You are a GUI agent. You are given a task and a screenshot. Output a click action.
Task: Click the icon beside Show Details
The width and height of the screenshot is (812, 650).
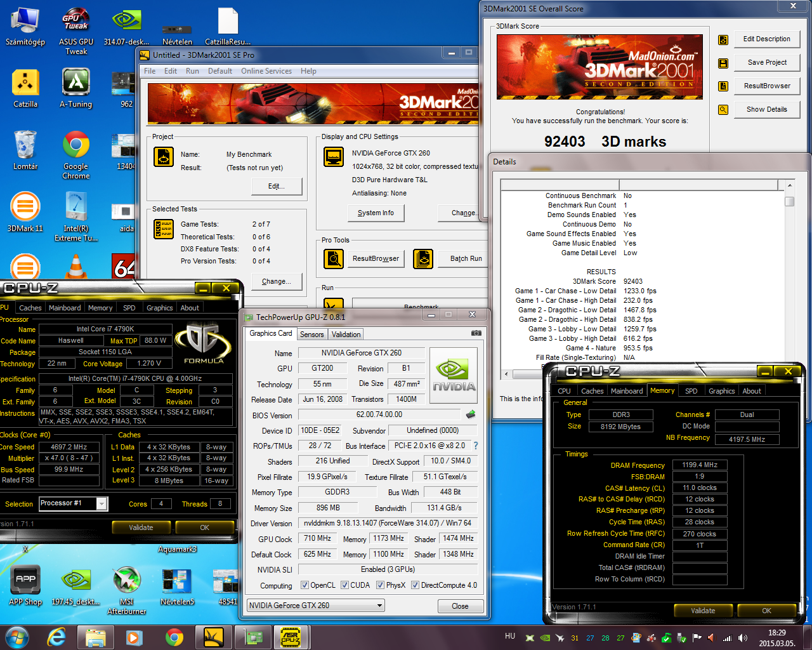(x=723, y=110)
